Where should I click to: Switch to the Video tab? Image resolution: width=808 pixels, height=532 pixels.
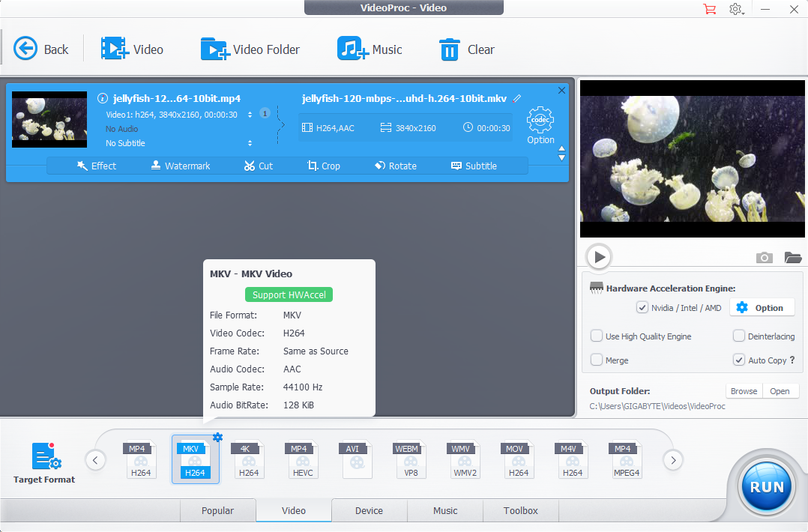[x=294, y=510]
